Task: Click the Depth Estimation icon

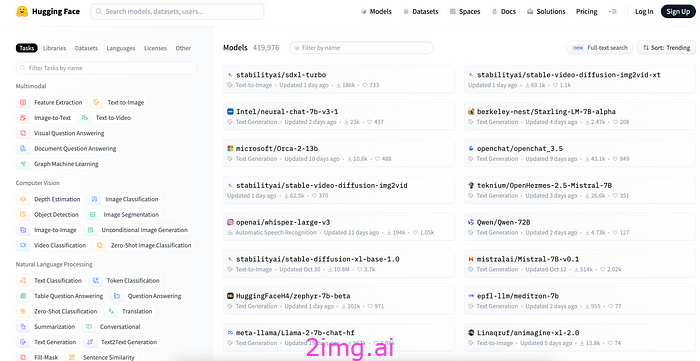Action: click(23, 199)
